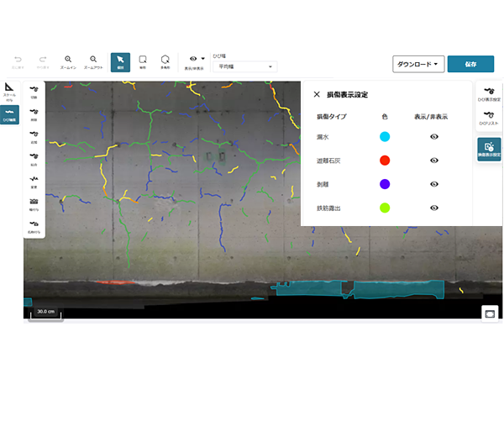504x437 pixels.
Task: Click the 30.0 cm scale bar
Action: (x=45, y=313)
